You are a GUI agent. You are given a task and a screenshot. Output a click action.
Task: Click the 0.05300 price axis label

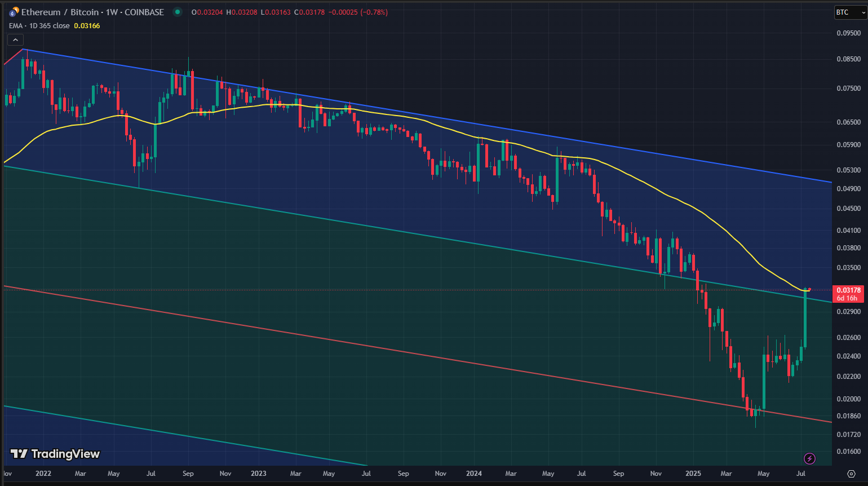848,170
